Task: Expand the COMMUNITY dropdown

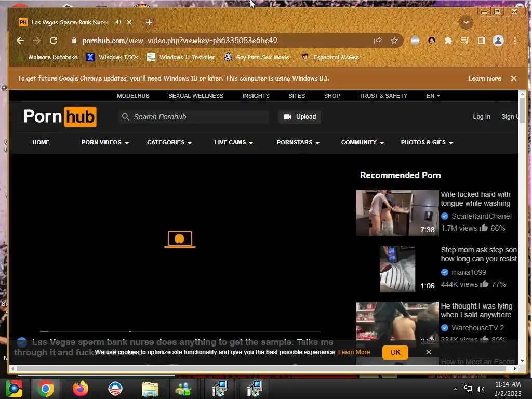Action: pyautogui.click(x=362, y=142)
